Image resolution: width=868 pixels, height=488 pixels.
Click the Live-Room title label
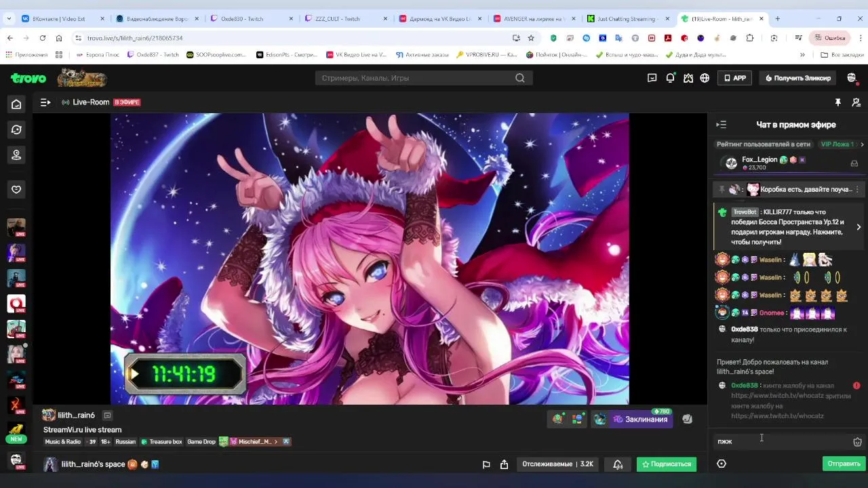click(91, 102)
